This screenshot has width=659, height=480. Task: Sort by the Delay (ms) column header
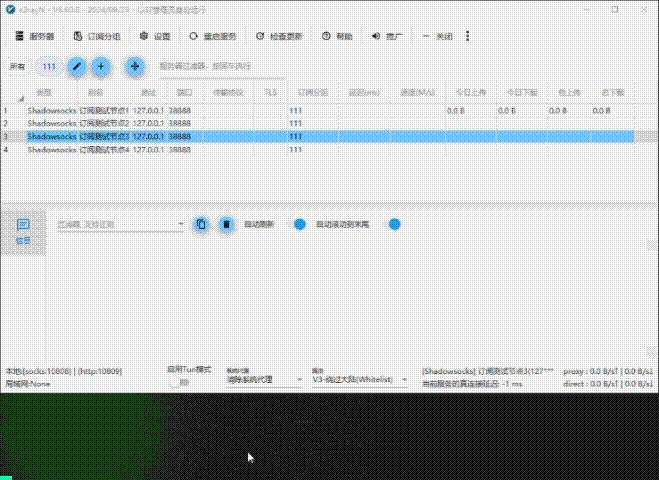(x=364, y=92)
